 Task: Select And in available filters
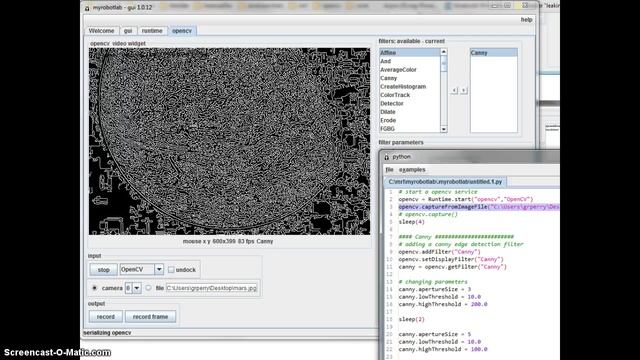410,61
